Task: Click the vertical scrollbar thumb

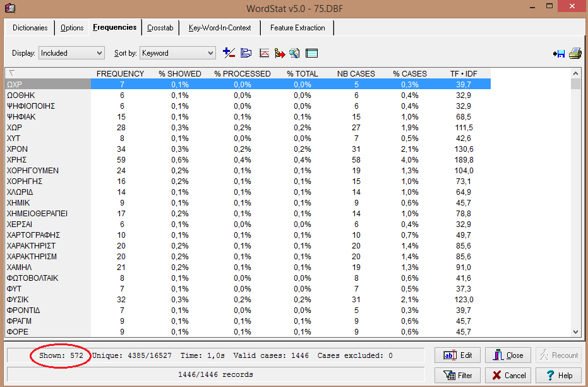Action: tap(575, 83)
